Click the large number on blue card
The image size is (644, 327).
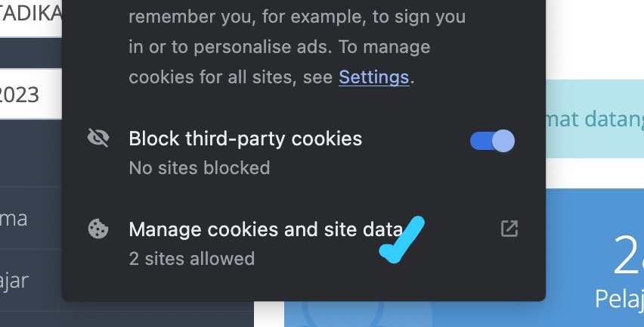coord(628,257)
